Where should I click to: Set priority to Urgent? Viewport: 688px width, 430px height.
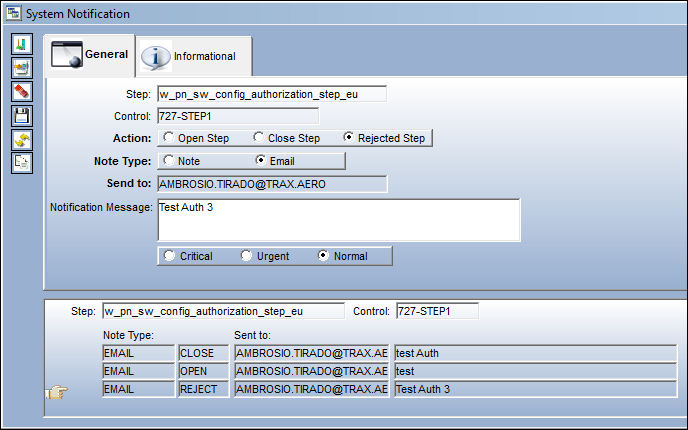[x=265, y=256]
